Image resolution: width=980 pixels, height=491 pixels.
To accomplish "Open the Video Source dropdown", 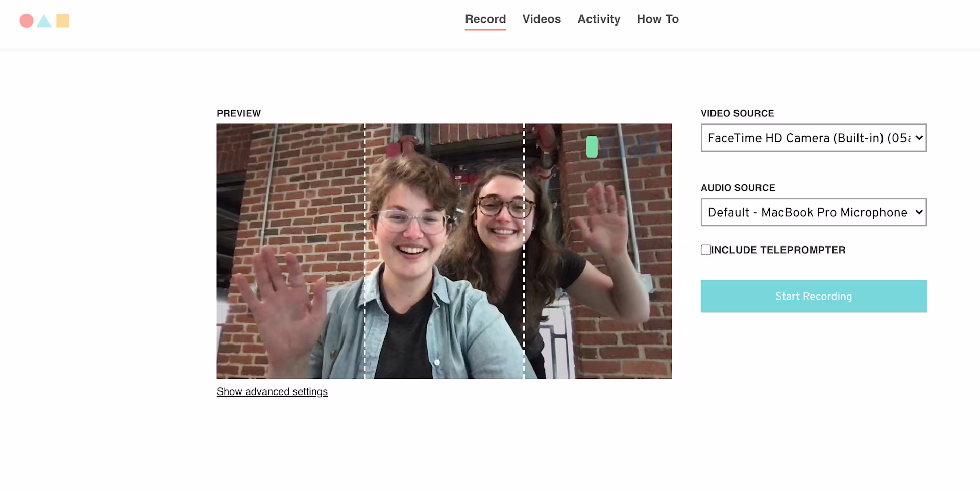I will click(x=814, y=138).
